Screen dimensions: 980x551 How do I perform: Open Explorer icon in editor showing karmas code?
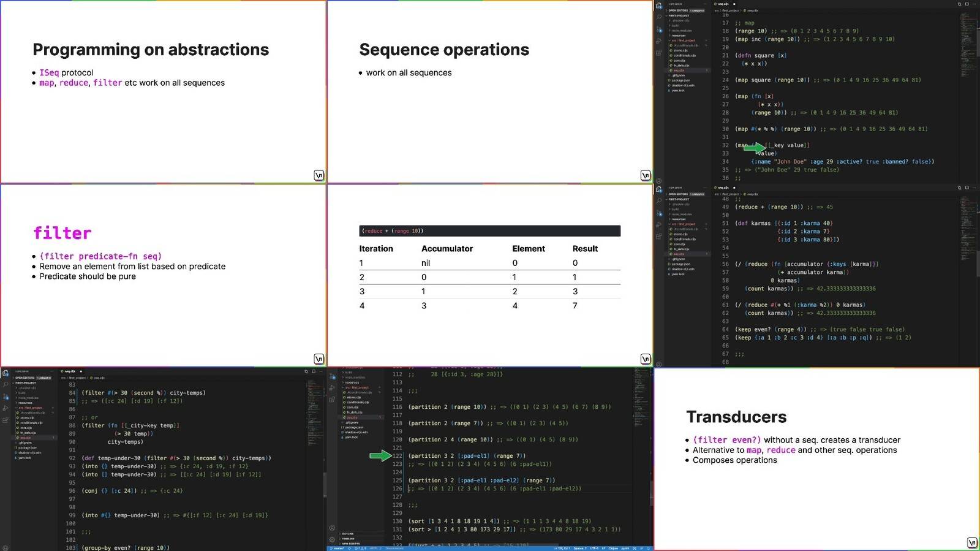coord(658,189)
